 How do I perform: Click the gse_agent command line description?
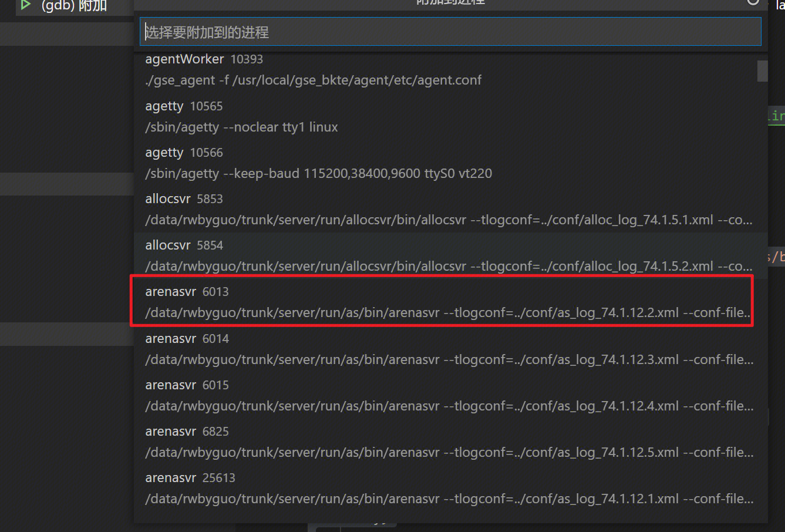point(313,80)
